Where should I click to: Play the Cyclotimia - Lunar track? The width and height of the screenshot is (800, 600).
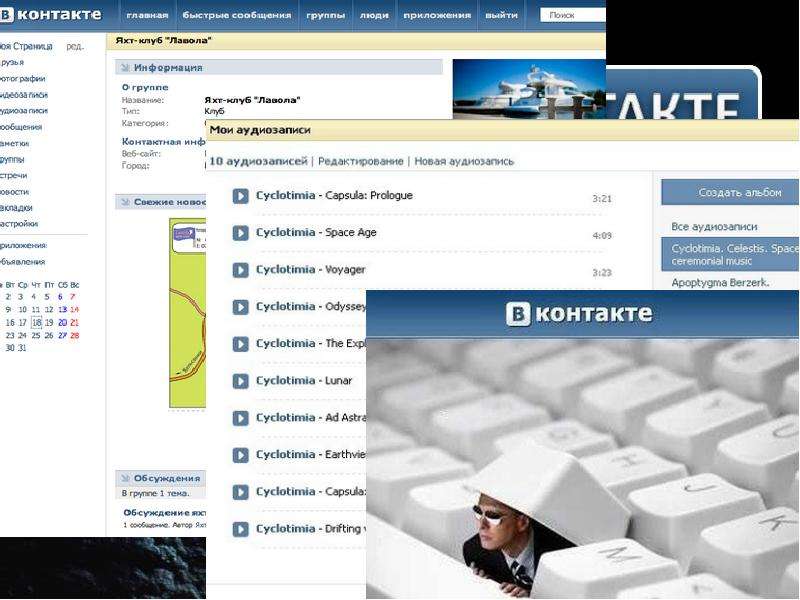(240, 381)
